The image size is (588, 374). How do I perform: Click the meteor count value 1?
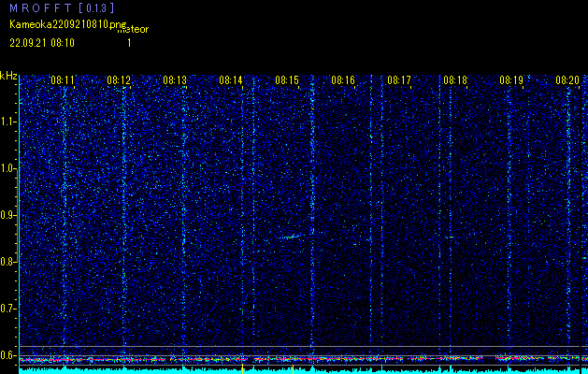129,43
